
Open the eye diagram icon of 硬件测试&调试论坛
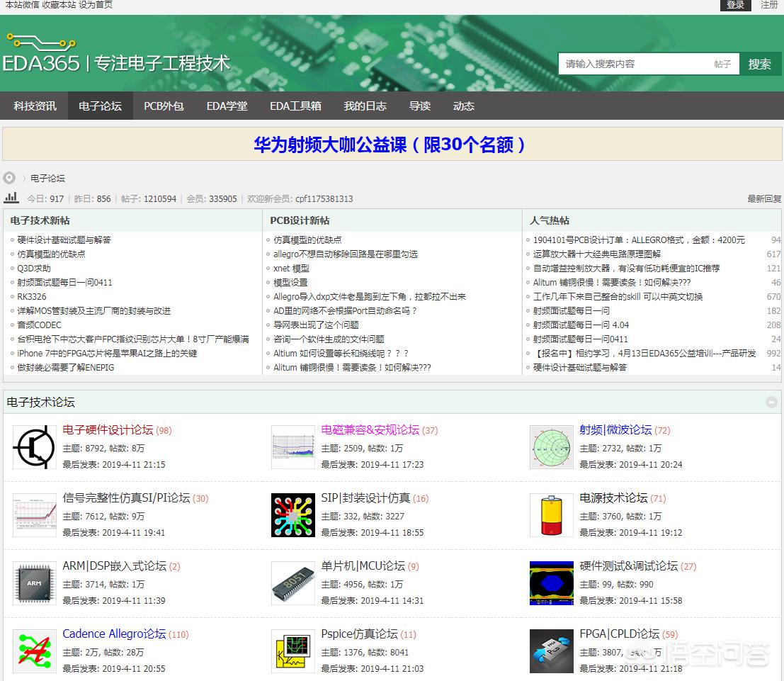552,583
